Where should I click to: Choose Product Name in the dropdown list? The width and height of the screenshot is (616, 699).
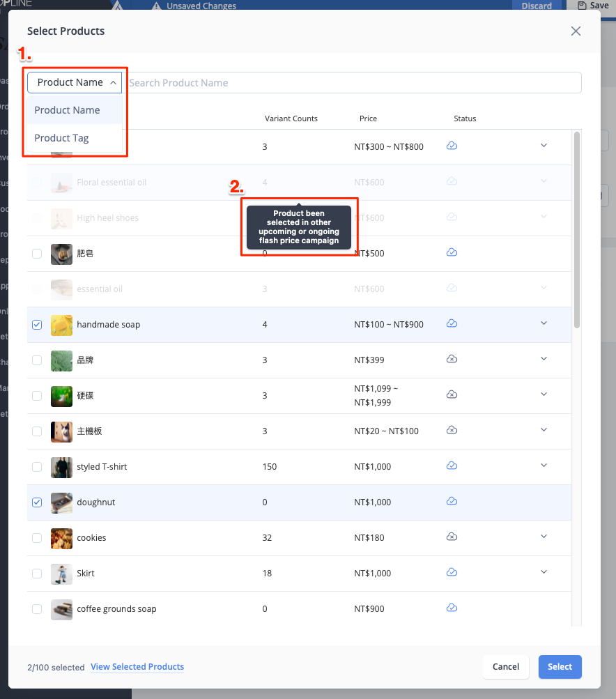click(x=75, y=110)
